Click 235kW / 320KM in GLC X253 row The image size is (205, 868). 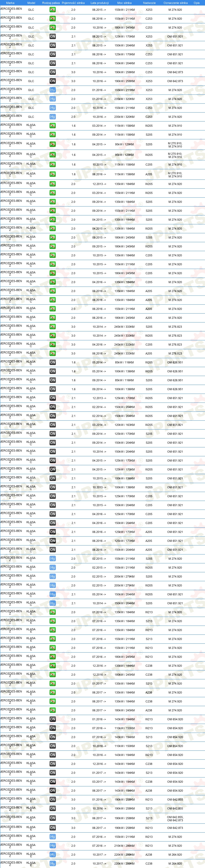coord(125,99)
